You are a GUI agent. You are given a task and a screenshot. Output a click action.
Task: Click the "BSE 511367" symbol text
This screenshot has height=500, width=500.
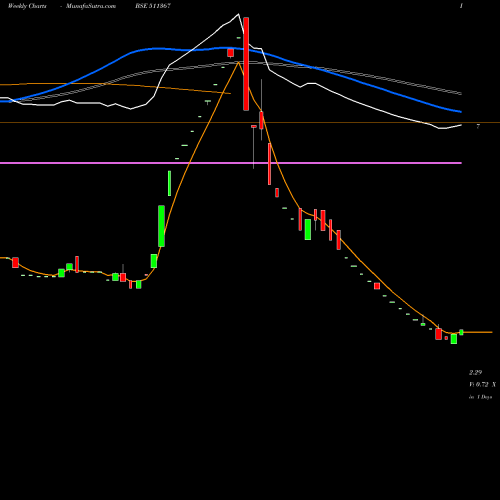pyautogui.click(x=153, y=6)
